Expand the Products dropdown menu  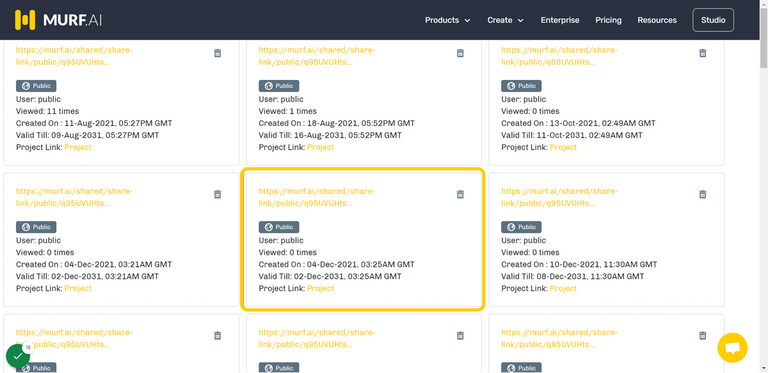pos(448,20)
